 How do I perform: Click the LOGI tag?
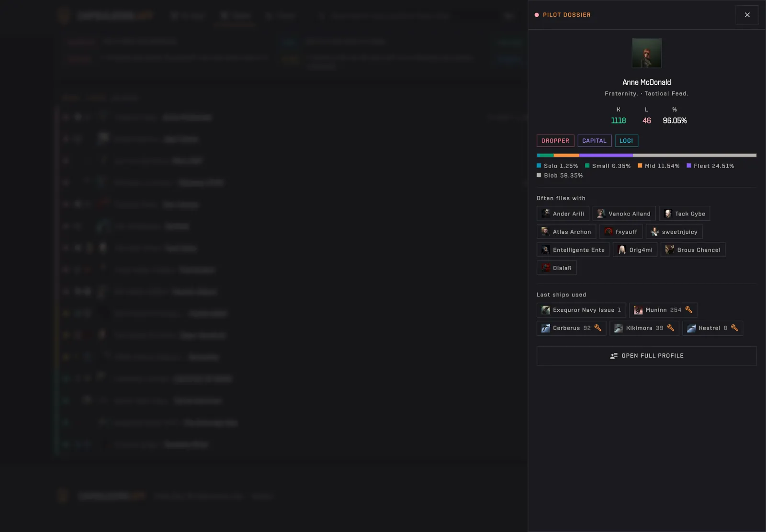tap(626, 141)
